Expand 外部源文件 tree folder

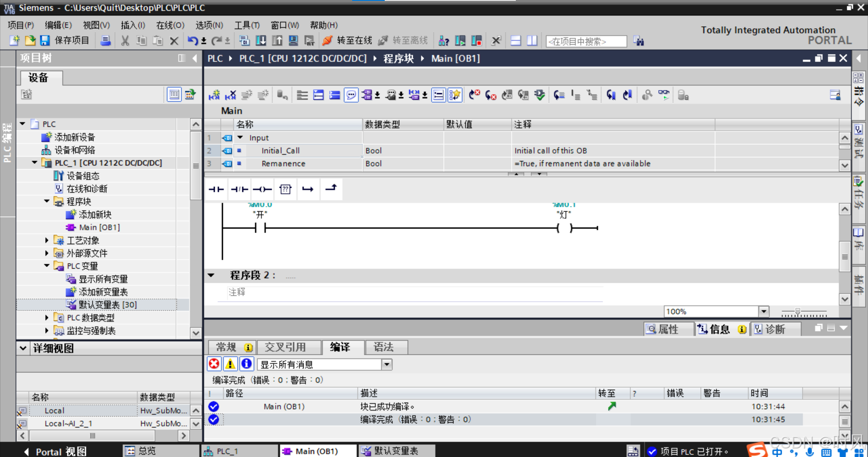(x=47, y=253)
